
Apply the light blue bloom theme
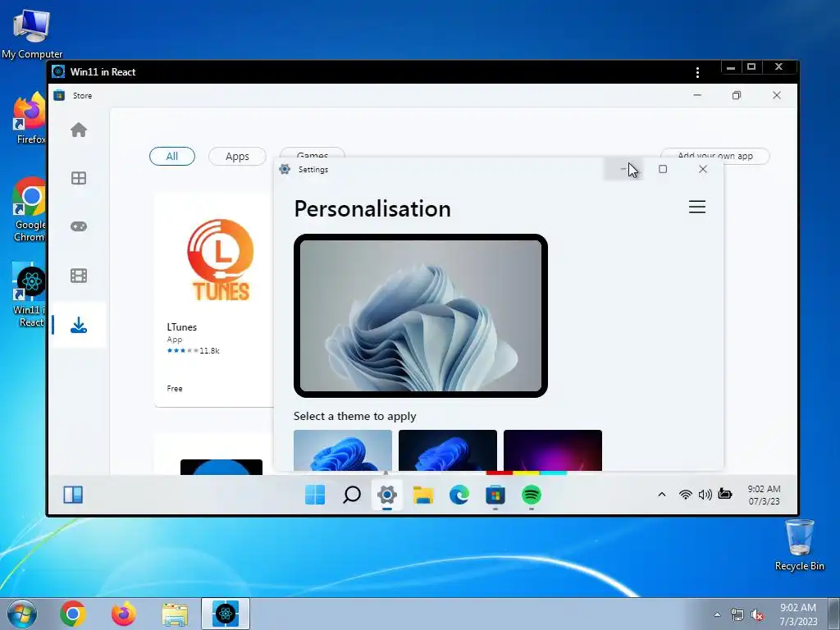[x=343, y=450]
